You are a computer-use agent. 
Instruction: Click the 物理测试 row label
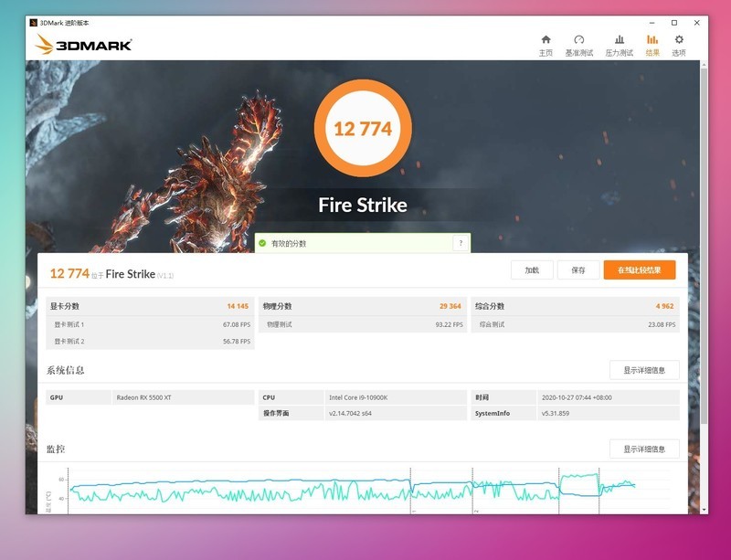coord(280,324)
